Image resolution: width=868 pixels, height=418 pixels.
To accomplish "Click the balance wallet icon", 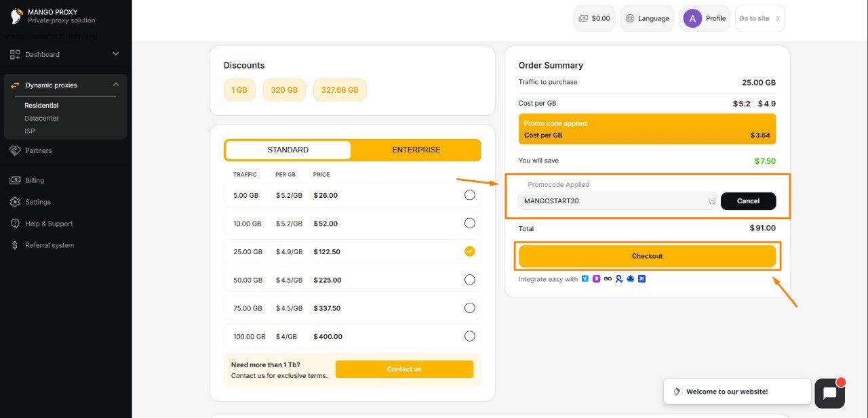I will click(x=583, y=18).
